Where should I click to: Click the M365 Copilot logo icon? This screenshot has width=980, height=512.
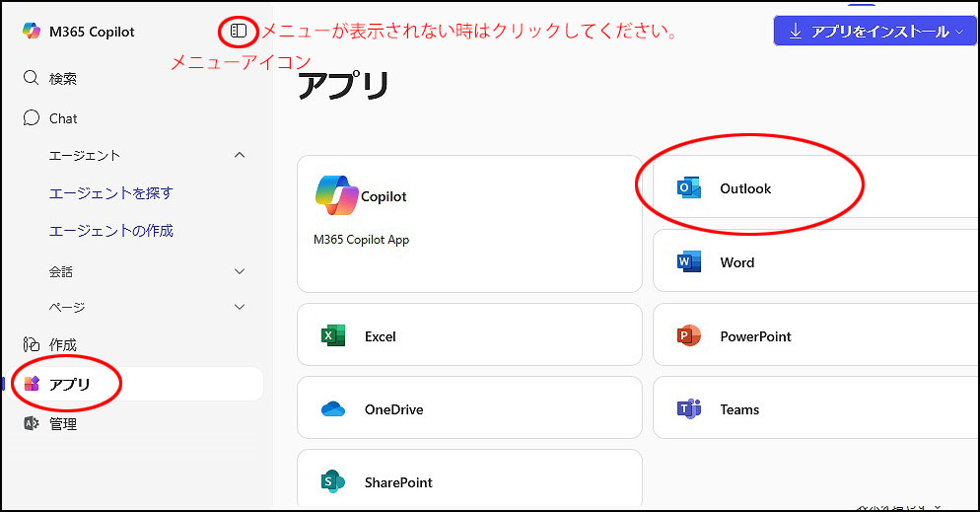(32, 31)
